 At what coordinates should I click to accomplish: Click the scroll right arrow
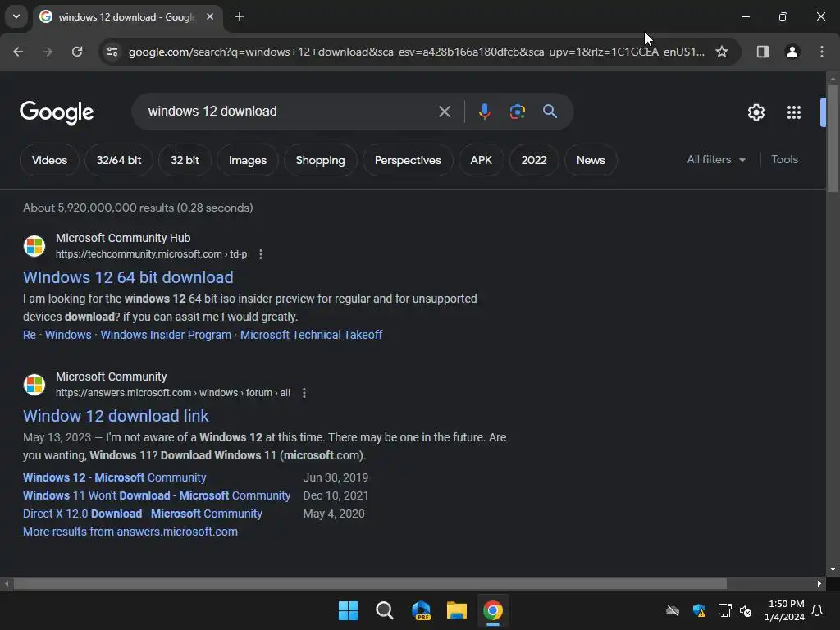click(819, 583)
